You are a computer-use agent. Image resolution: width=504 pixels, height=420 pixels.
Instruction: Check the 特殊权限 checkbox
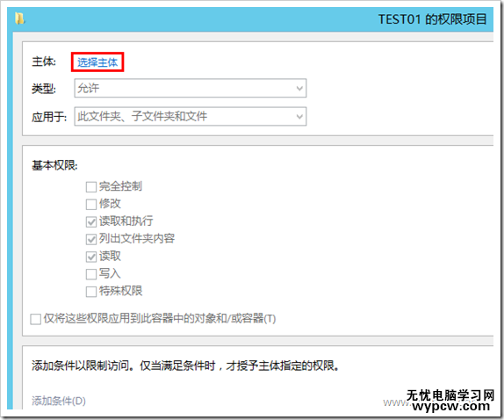(91, 292)
